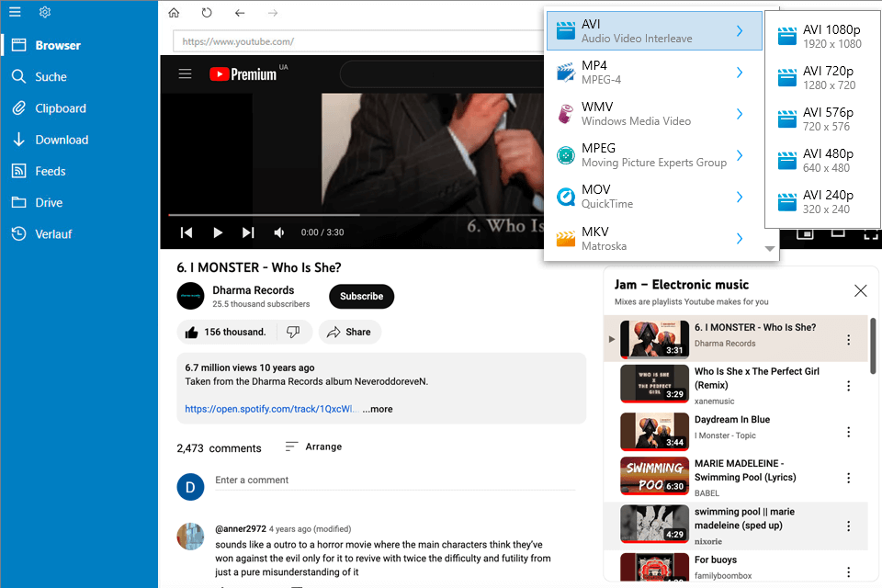
Task: Open the hamburger menu in the blue sidebar
Action: [16, 12]
